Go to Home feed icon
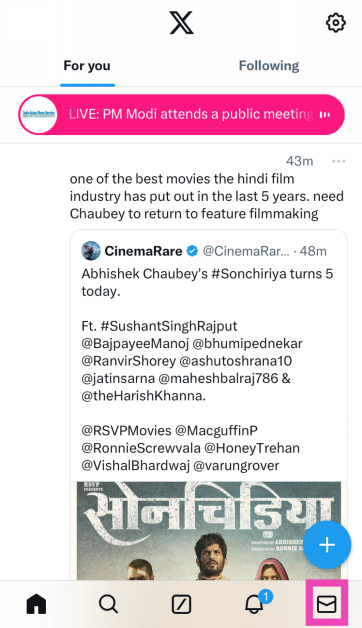This screenshot has width=362, height=628. tap(36, 604)
